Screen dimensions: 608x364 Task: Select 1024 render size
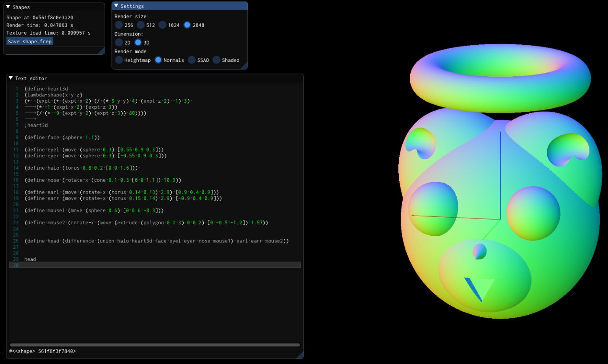tap(162, 25)
